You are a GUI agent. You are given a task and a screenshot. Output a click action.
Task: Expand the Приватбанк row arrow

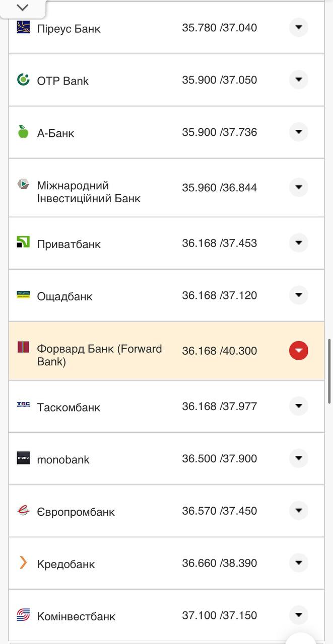tap(298, 243)
